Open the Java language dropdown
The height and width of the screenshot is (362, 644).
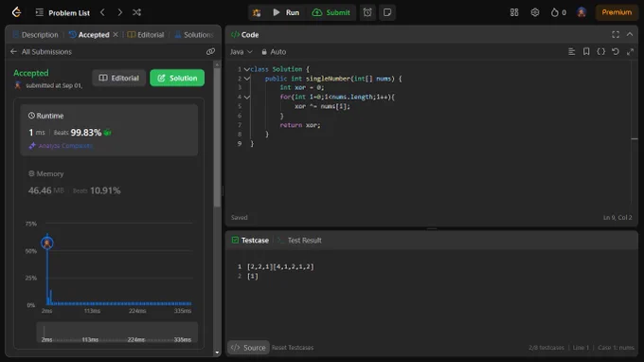tap(241, 52)
